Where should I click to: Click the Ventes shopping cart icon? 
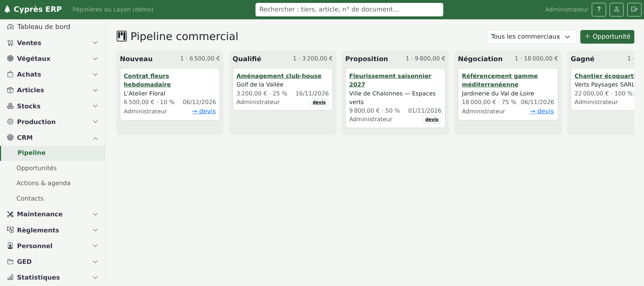click(x=10, y=43)
